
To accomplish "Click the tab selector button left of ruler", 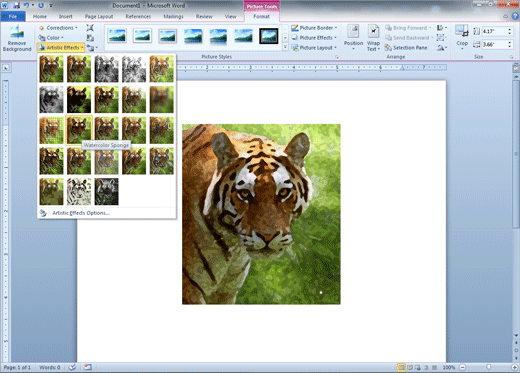I will [6, 68].
